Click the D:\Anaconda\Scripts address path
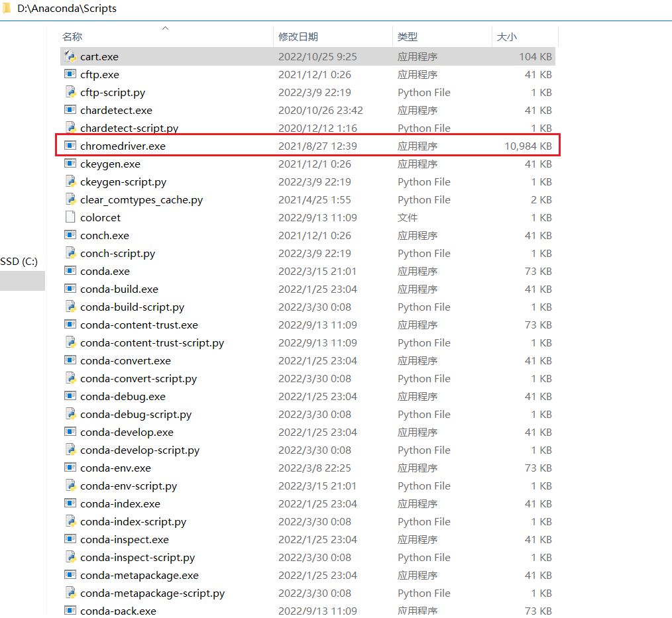 pos(67,9)
